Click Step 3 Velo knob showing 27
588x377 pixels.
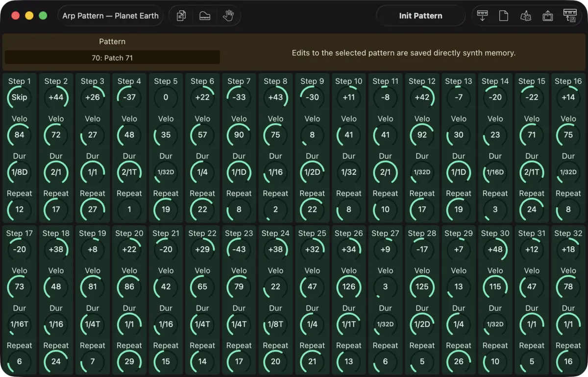(93, 135)
